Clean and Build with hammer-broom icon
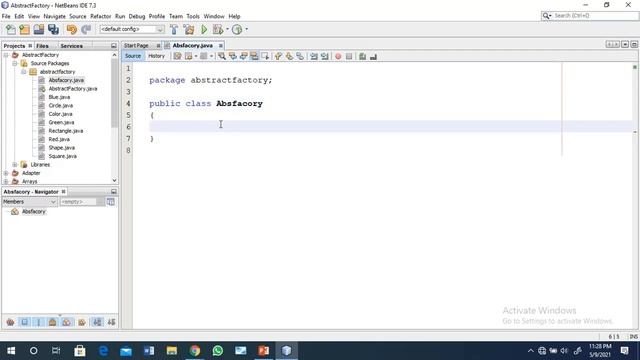The image size is (640, 360). click(x=189, y=29)
